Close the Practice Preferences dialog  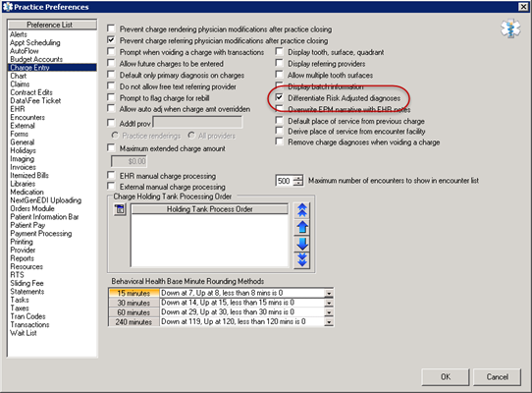pyautogui.click(x=523, y=7)
